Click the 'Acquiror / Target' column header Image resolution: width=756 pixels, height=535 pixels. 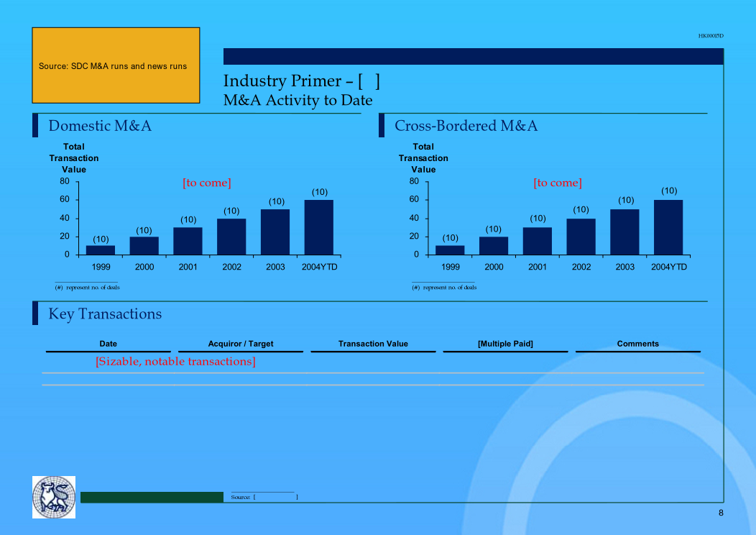(241, 344)
